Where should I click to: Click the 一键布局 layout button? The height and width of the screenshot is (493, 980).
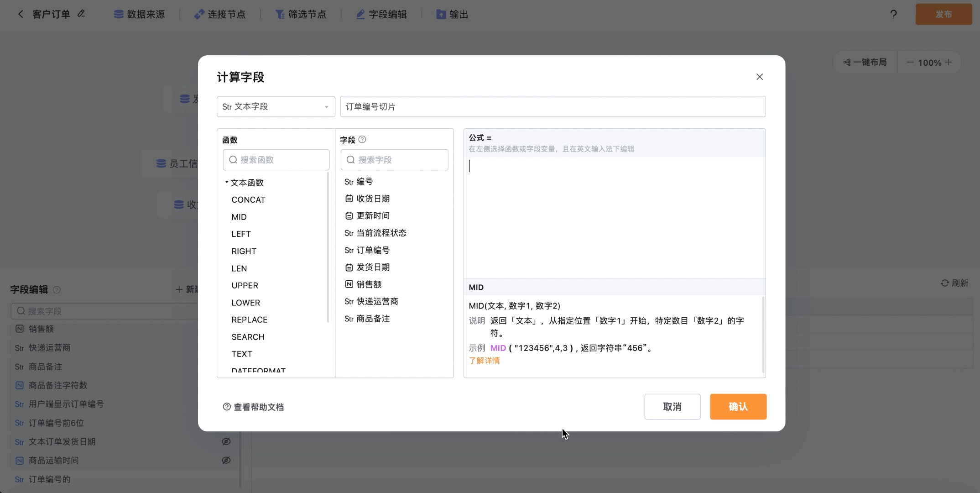(x=865, y=62)
